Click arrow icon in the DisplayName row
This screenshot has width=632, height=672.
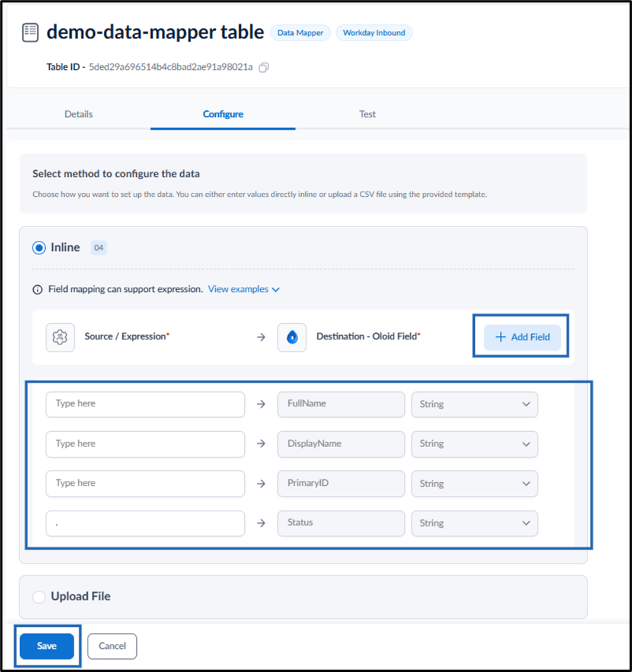(x=261, y=444)
